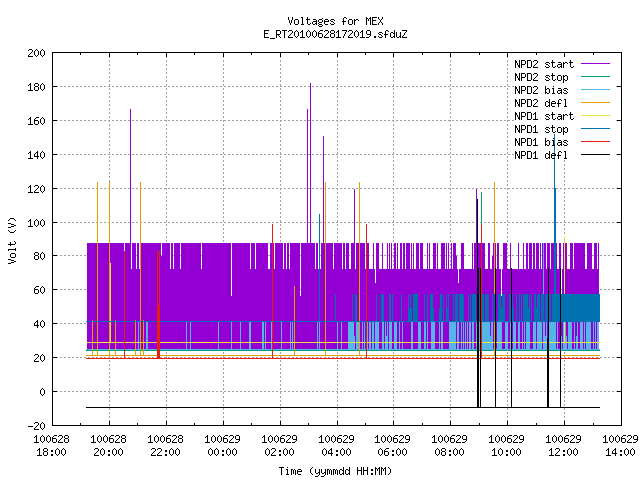This screenshot has height=480, width=640.
Task: Click the y-axis tick value 80
Action: pyautogui.click(x=40, y=256)
